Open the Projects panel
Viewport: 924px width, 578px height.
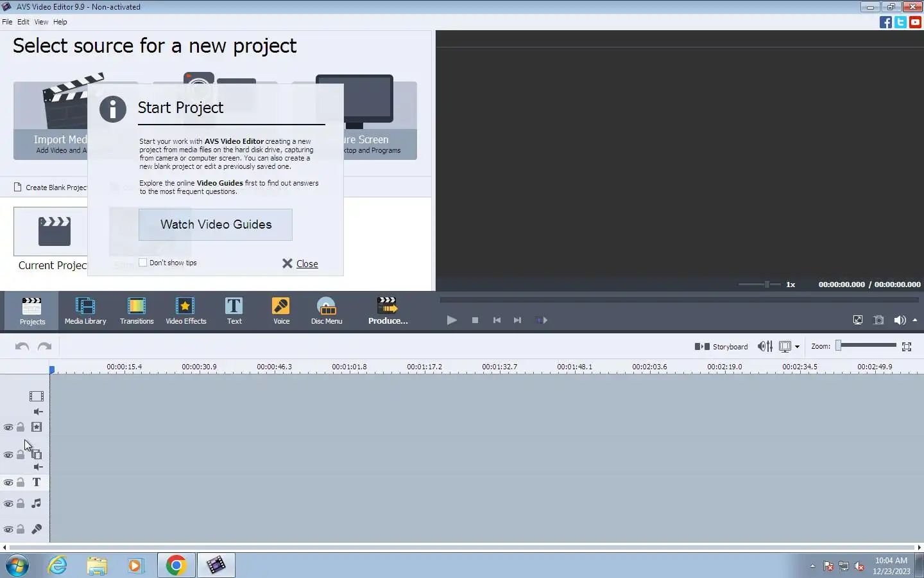[x=31, y=311]
